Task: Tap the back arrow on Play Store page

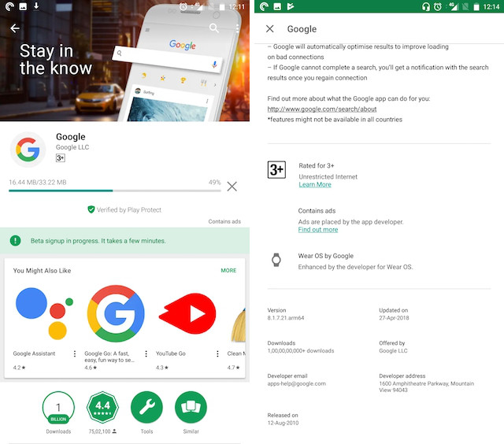Action: pos(15,28)
